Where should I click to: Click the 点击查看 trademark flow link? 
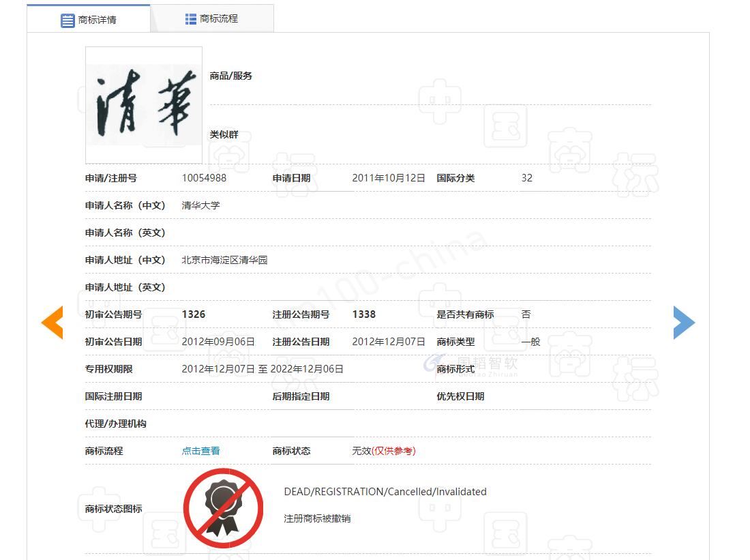click(x=201, y=451)
